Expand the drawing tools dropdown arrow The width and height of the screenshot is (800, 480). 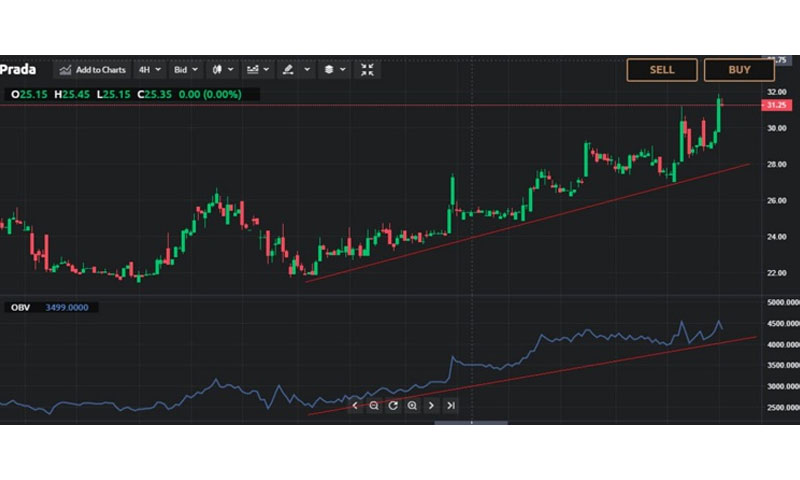[x=307, y=70]
